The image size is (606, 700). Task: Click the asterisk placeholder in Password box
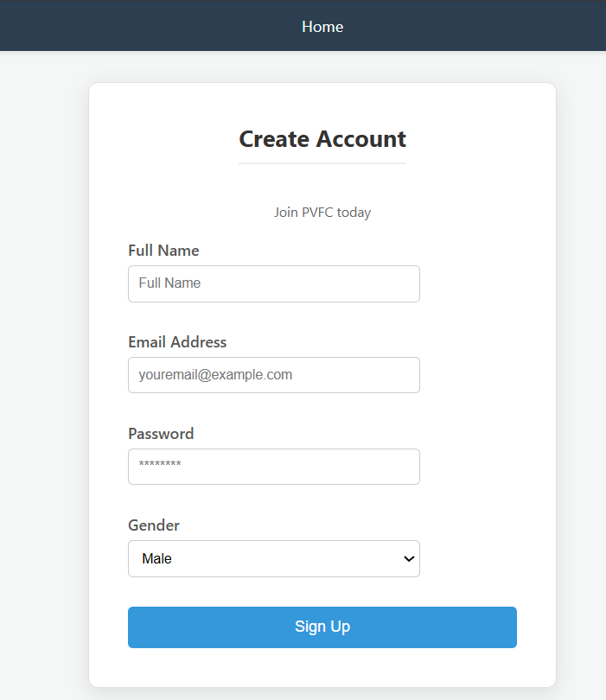point(160,467)
